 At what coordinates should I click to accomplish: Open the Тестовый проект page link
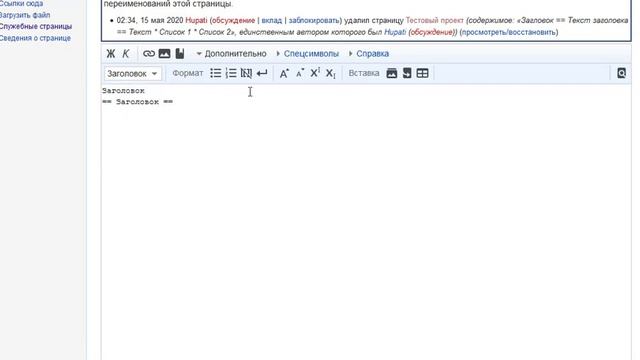(x=434, y=20)
